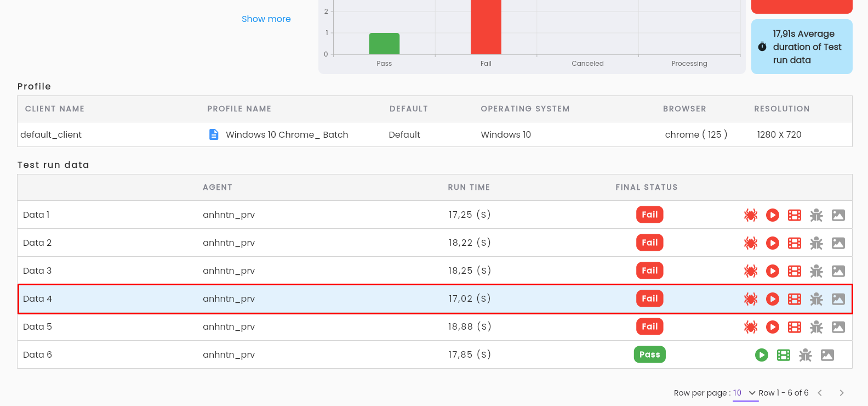Select the Data 2 row

(x=435, y=243)
